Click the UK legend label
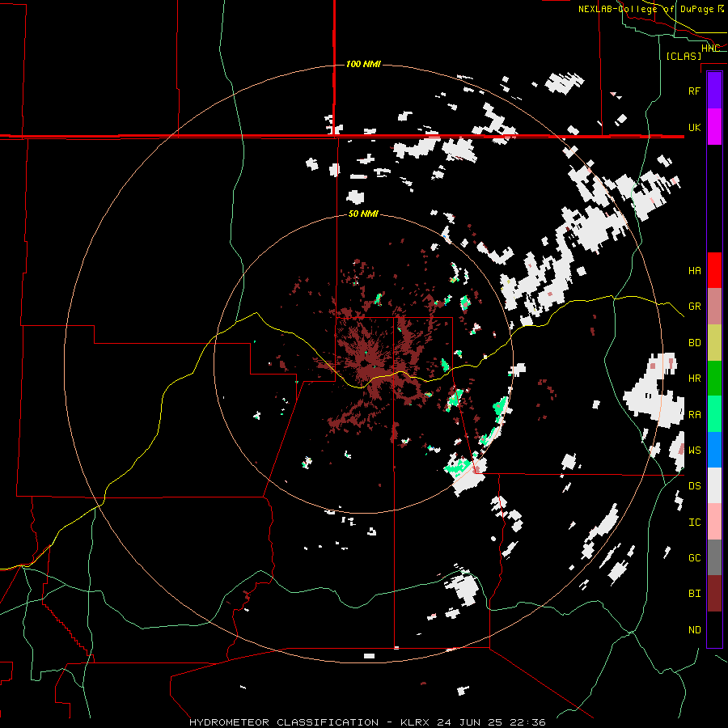This screenshot has height=728, width=728. coord(694,127)
